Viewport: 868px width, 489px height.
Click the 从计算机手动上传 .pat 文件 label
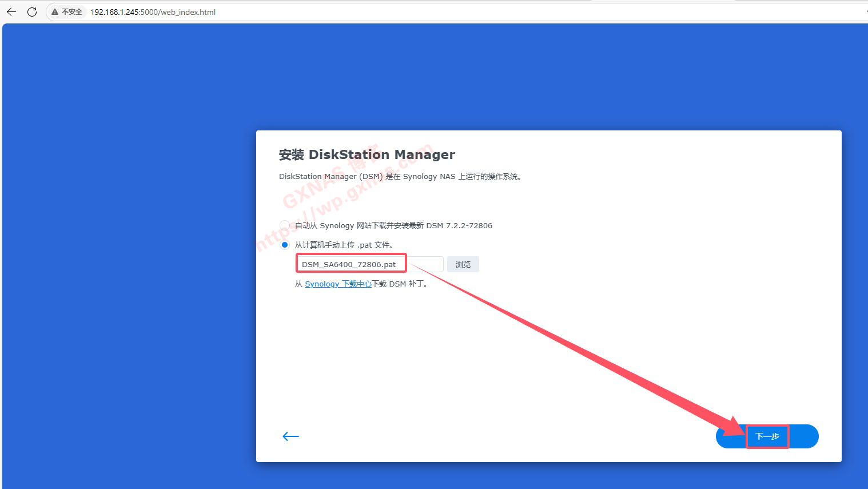click(x=344, y=245)
